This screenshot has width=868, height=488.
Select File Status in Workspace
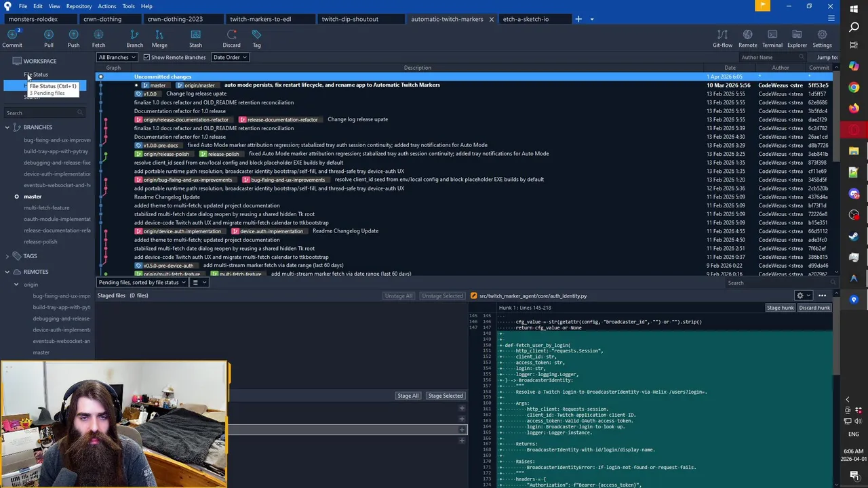tap(36, 75)
